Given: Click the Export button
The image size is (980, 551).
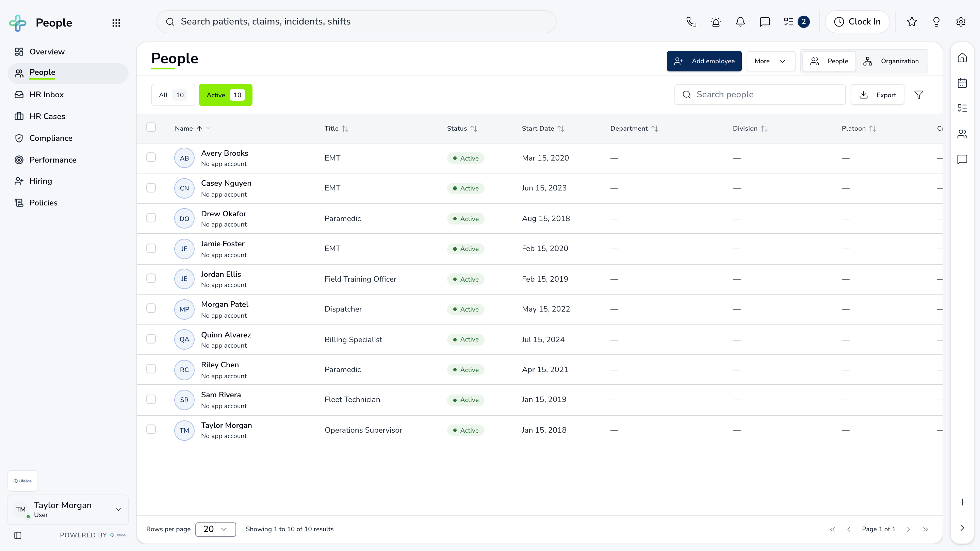Looking at the screenshot, I should [x=878, y=95].
